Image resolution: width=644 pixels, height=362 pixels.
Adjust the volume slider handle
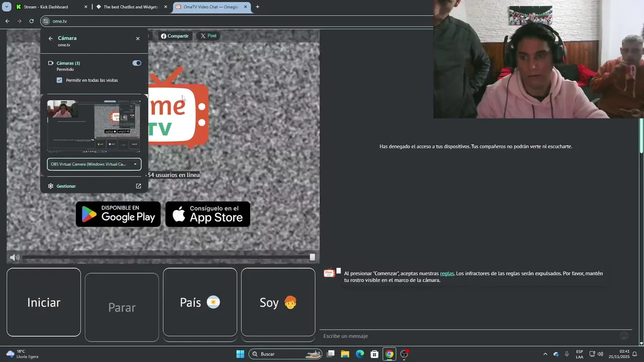(312, 257)
